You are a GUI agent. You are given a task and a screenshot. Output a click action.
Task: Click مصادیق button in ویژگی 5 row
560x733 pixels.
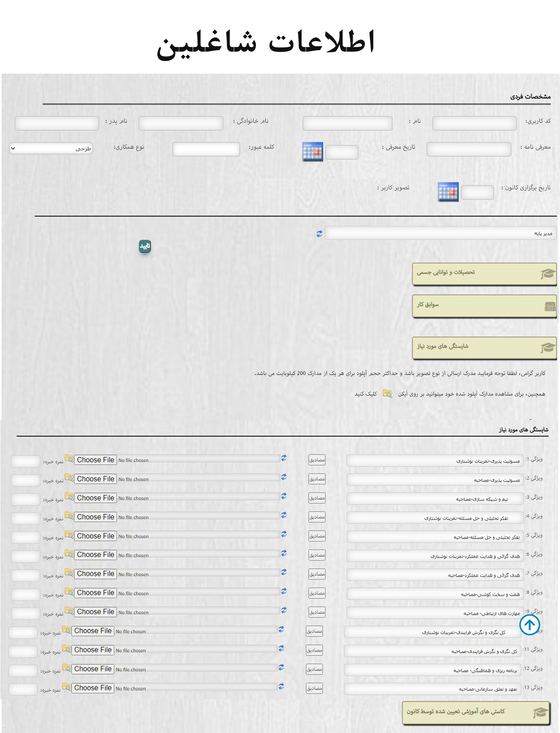317,536
